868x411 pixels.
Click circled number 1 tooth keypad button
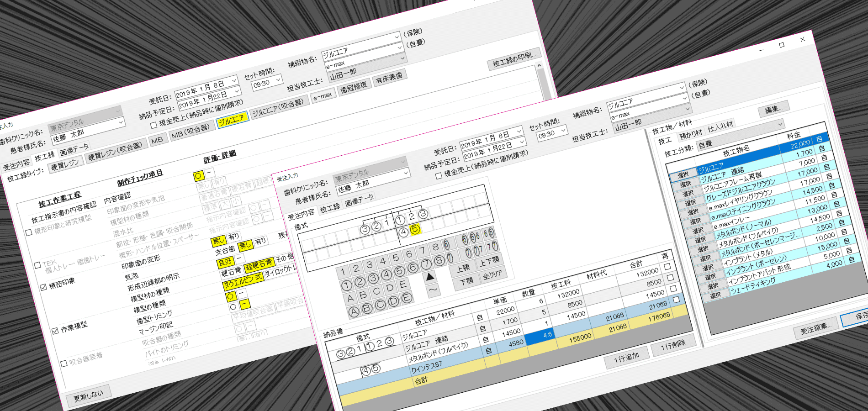(x=347, y=286)
